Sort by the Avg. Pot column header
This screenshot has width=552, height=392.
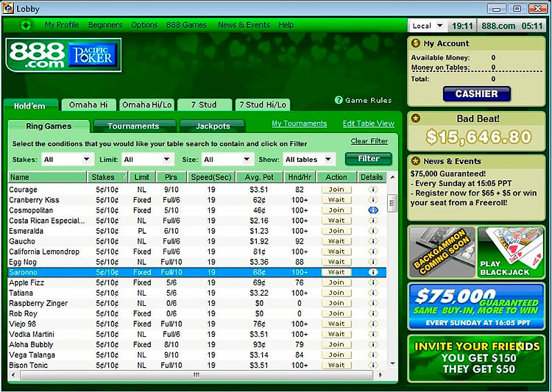tap(260, 177)
